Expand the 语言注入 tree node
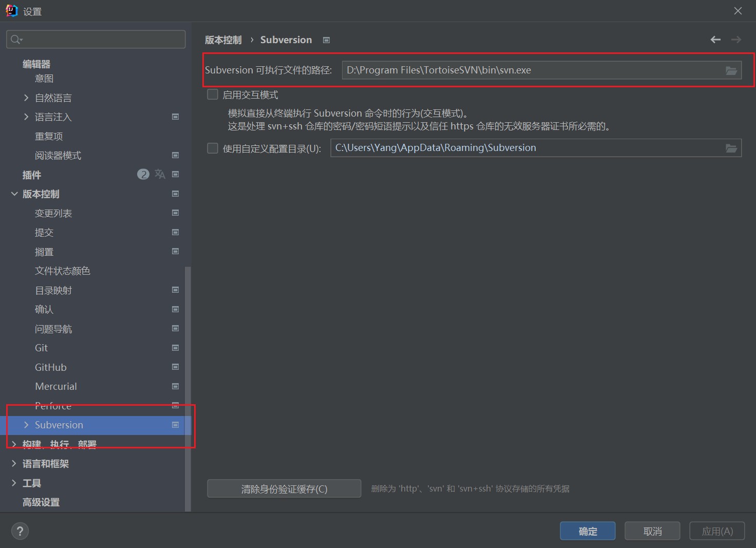 coord(26,117)
